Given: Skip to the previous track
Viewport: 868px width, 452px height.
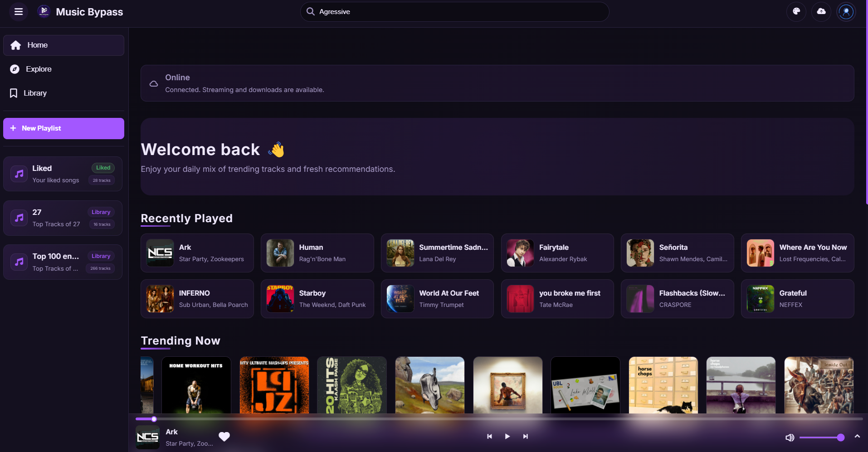Looking at the screenshot, I should [489, 436].
